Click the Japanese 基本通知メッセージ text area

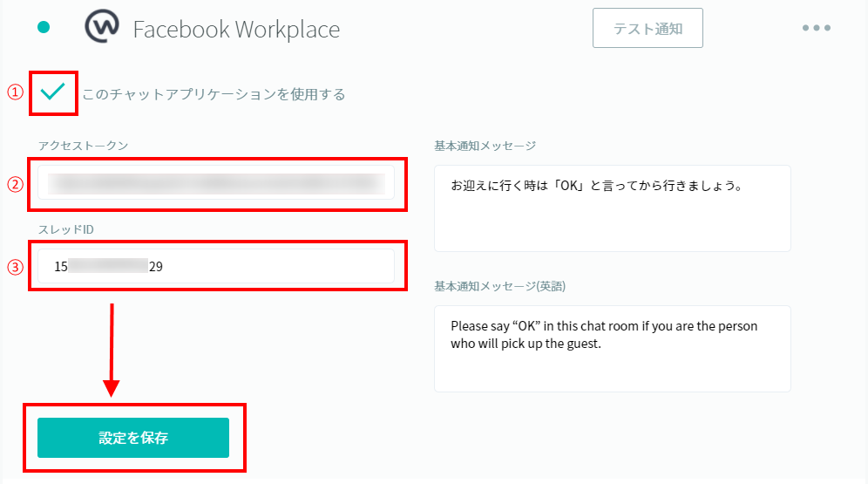[x=612, y=208]
